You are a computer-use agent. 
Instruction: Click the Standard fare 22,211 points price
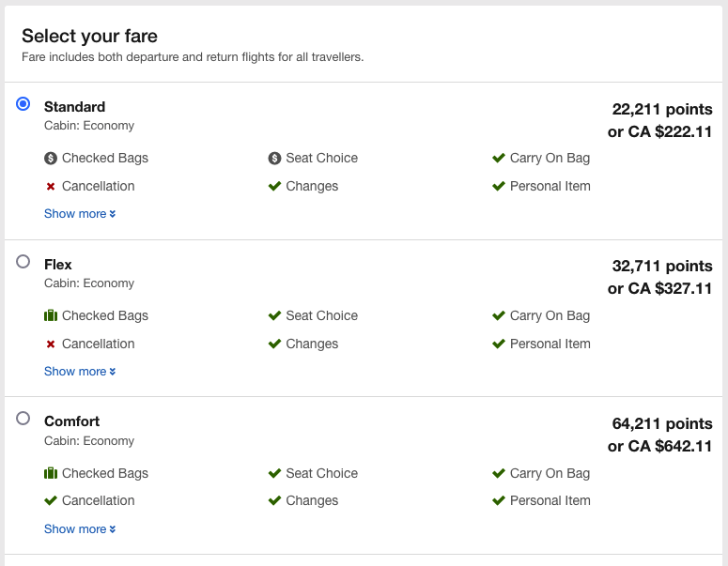661,109
